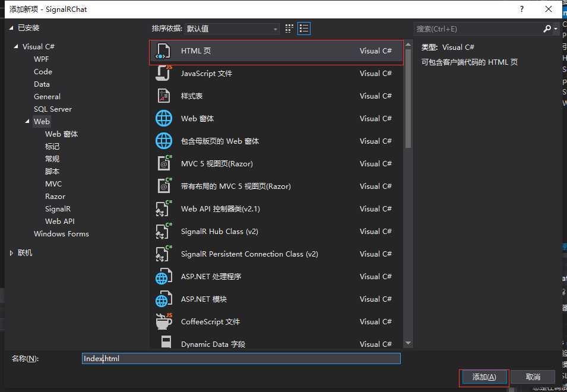
Task: Select the Web category label
Action: pyautogui.click(x=42, y=122)
